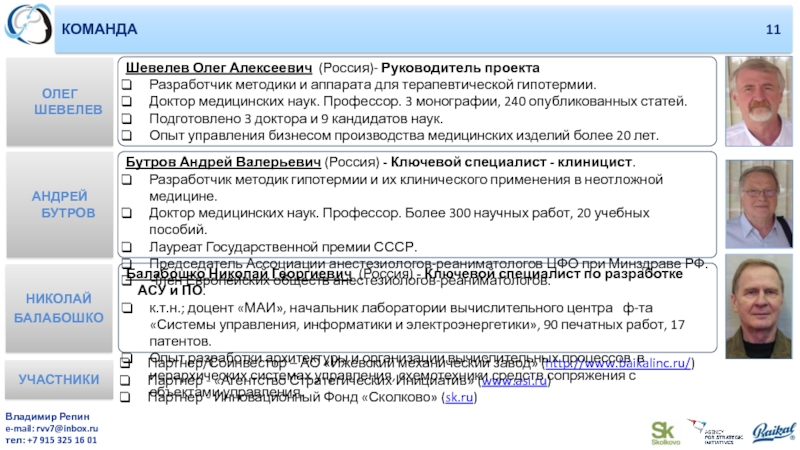
Task: Click Nikolay Balaboshko's photo
Action: coord(759,307)
